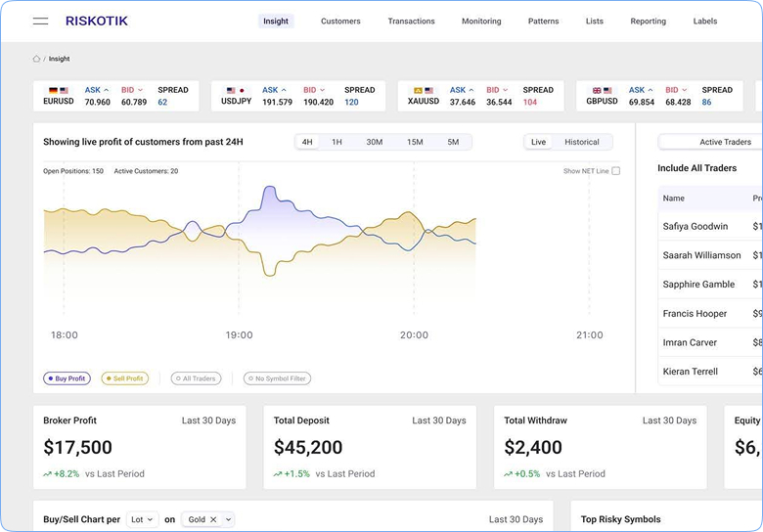
Task: Click the GBPUSD flag pair icon
Action: tap(602, 90)
